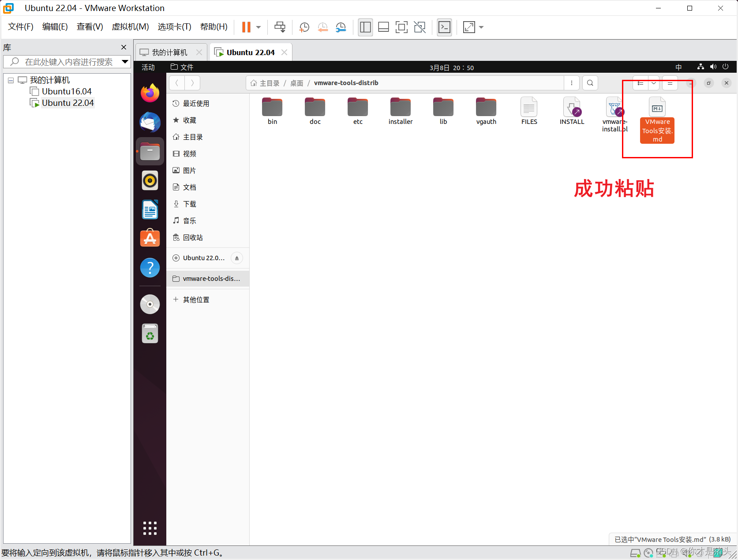Image resolution: width=738 pixels, height=560 pixels.
Task: Launch Rhythmbox from the dock
Action: tap(150, 180)
